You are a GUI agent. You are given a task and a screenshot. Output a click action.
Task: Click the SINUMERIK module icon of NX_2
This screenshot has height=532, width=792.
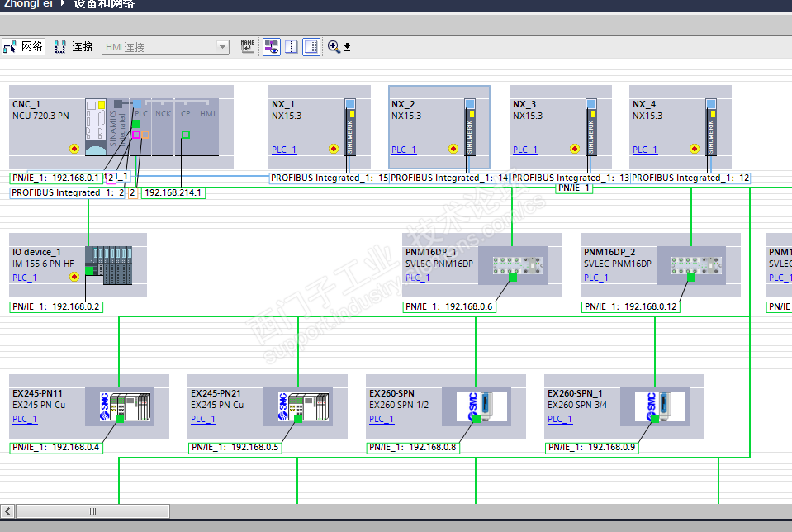point(470,127)
